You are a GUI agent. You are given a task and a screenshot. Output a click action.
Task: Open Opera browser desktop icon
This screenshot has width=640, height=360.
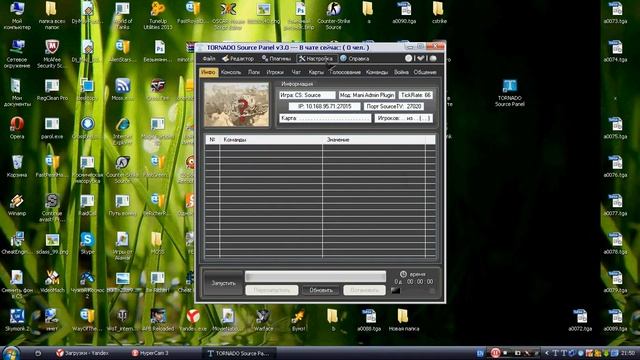17,128
